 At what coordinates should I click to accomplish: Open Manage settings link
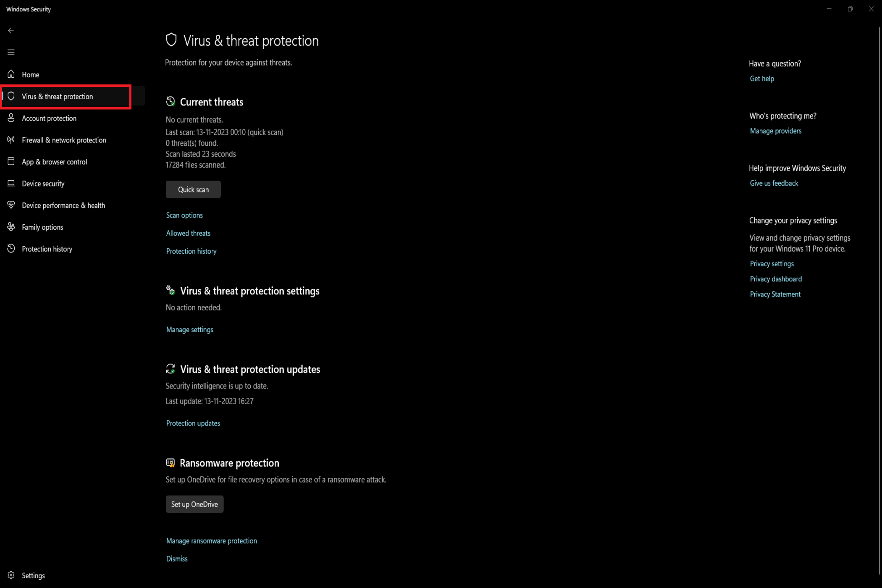pos(190,329)
